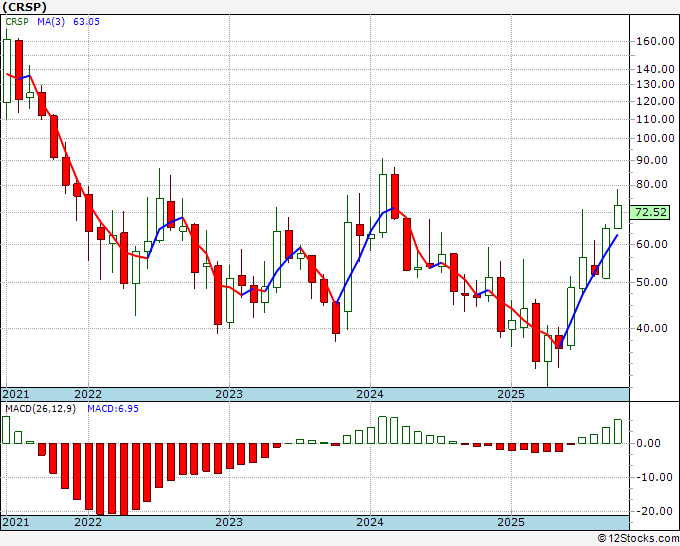The image size is (680, 546).
Task: Click 2022 on the price chart timeline
Action: 88,394
